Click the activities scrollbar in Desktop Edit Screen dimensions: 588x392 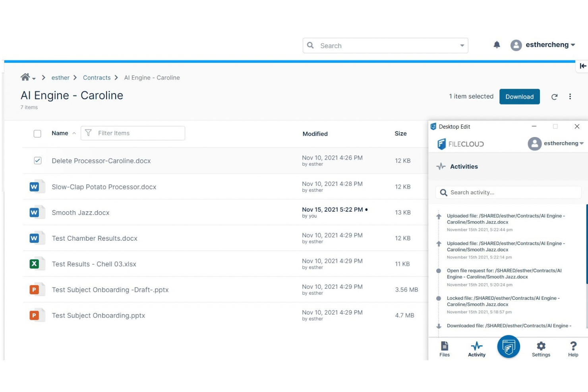(x=587, y=244)
